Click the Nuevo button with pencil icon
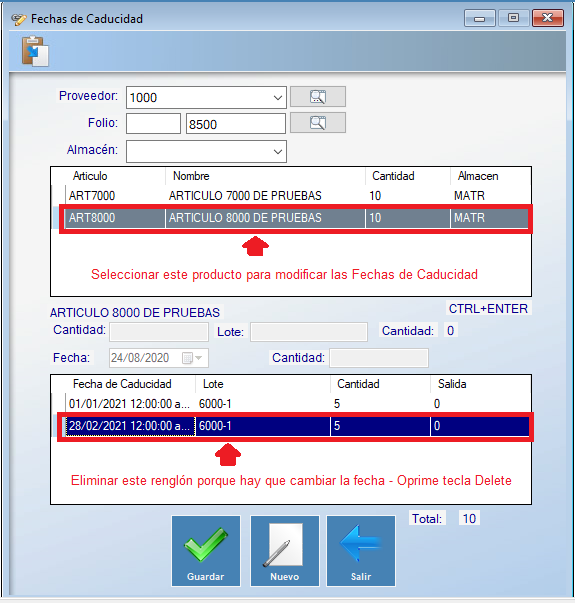This screenshot has height=603, width=575. coord(285,551)
